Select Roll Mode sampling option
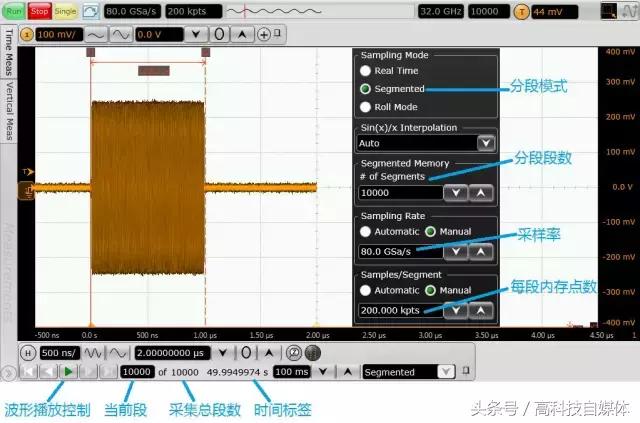The width and height of the screenshot is (640, 423). tap(367, 106)
